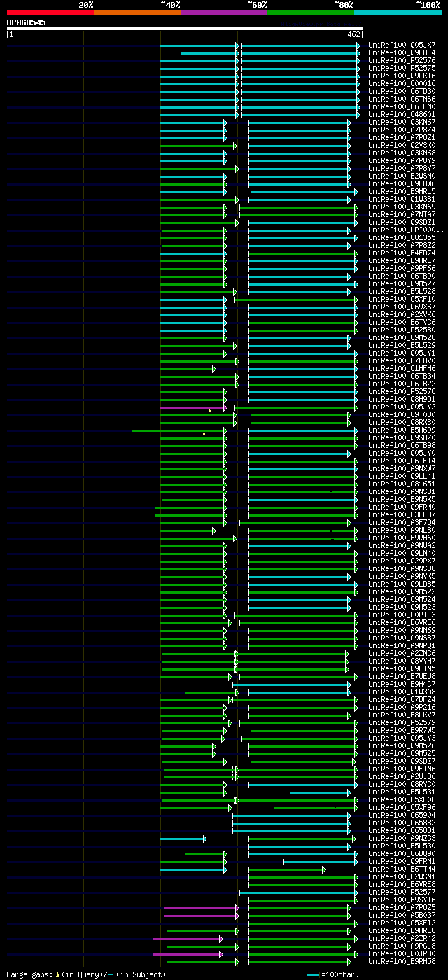Select UniRef100_A7NTA7 label

[402, 214]
